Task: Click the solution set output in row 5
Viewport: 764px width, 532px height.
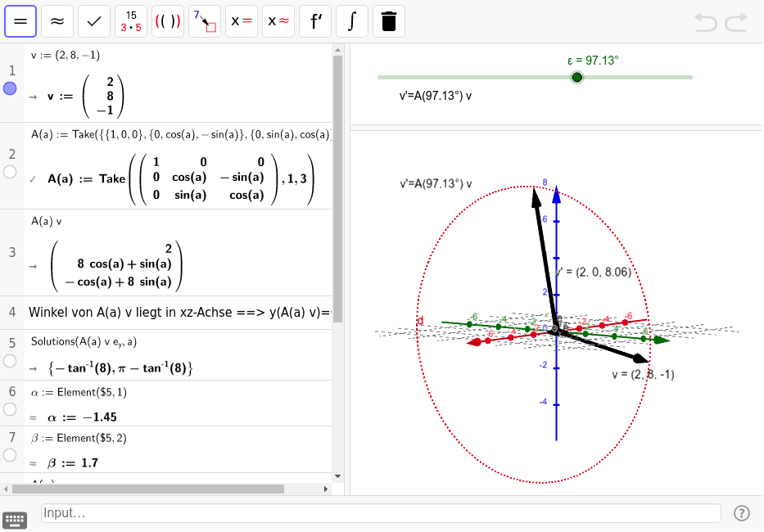Action: click(120, 367)
